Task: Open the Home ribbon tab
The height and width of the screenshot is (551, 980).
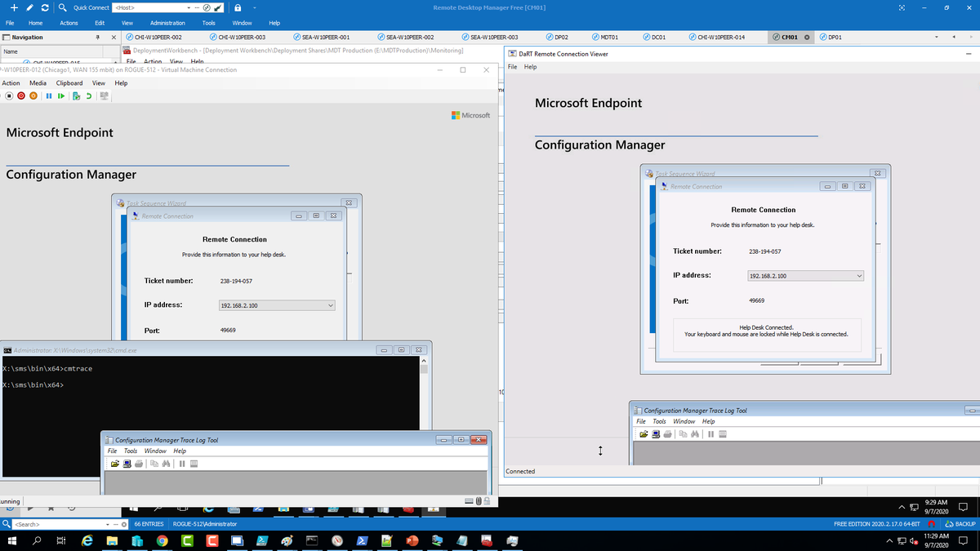Action: [x=36, y=23]
